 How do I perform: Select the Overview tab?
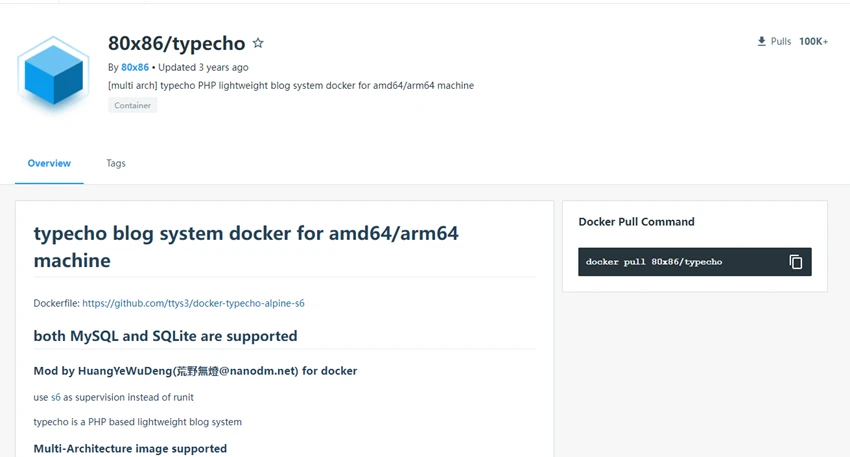coord(49,163)
